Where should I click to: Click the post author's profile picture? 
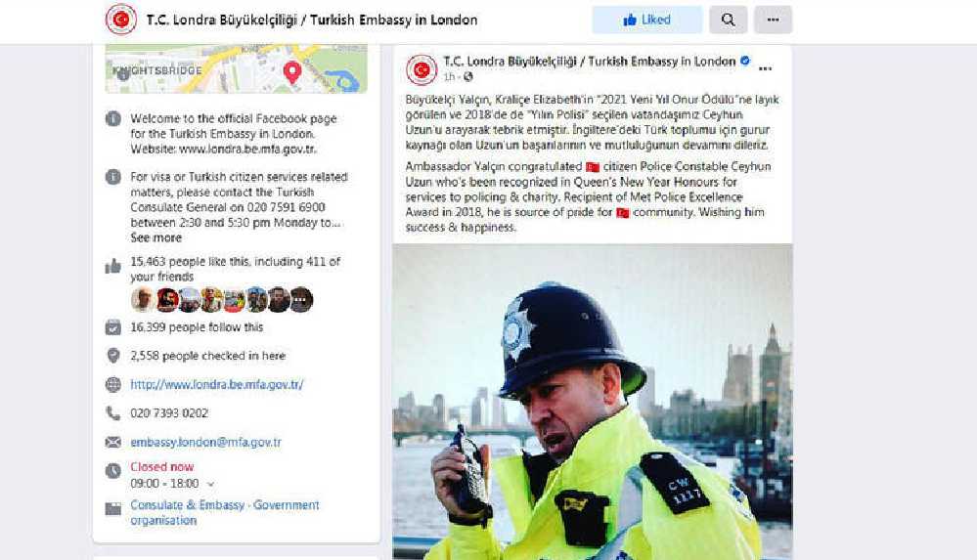[422, 69]
